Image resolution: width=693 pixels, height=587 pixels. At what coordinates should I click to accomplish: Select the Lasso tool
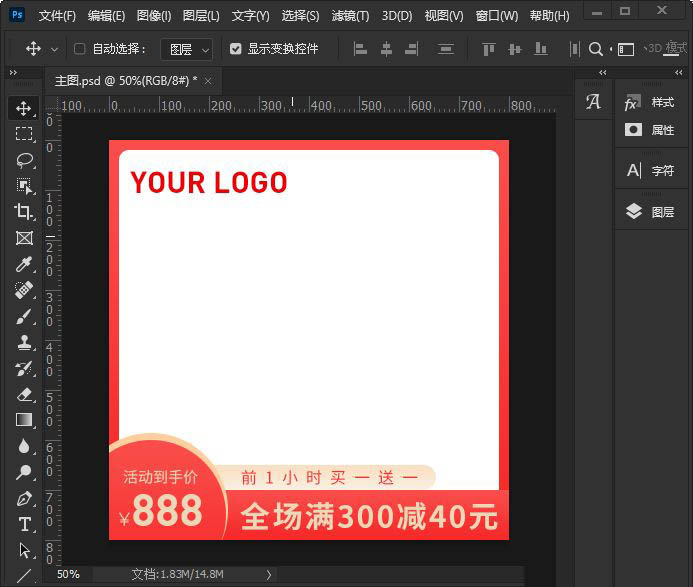click(24, 160)
